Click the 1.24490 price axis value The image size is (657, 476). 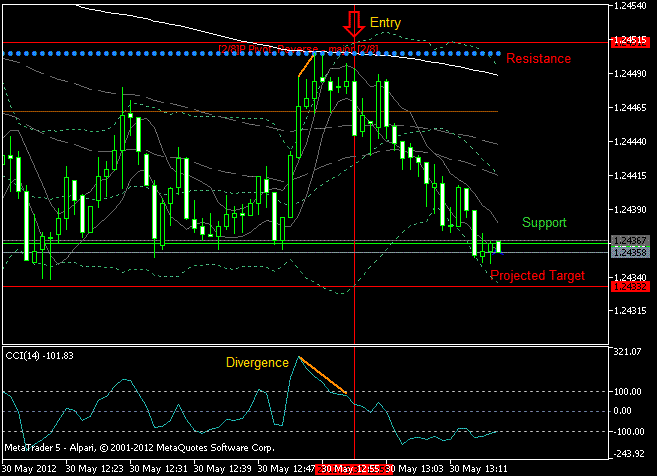[630, 74]
